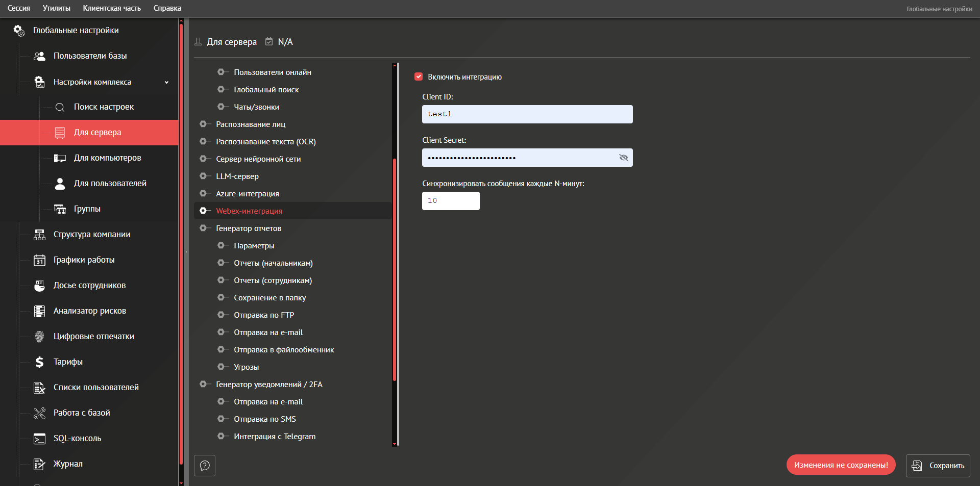
Task: Click the dollar icon for Тарифы
Action: click(x=39, y=362)
